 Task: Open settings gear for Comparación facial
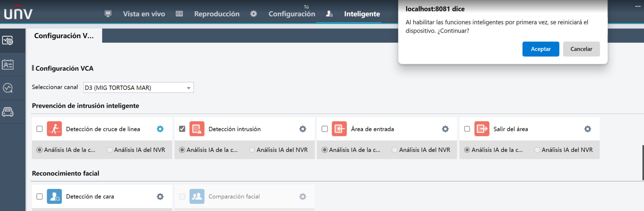click(x=303, y=197)
